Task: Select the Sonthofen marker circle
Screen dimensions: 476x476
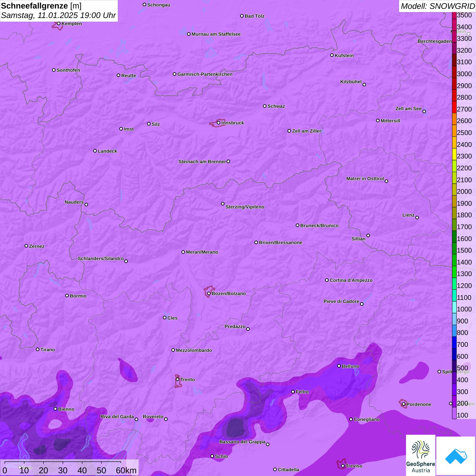Action: (54, 70)
